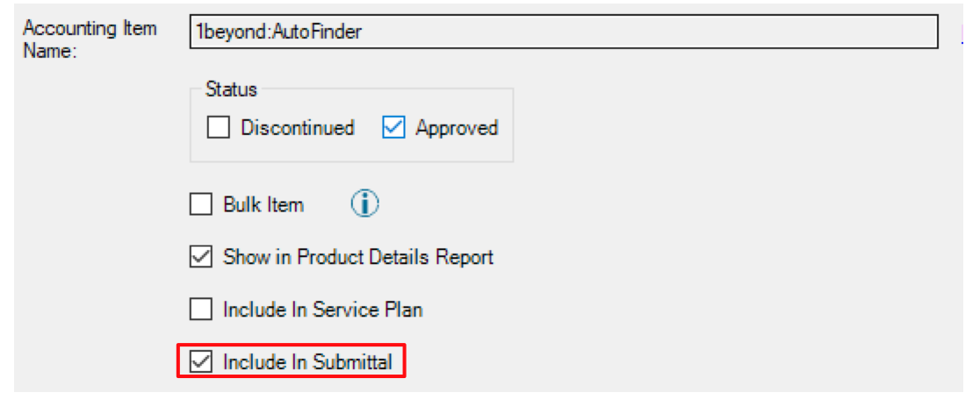Click "Include In Service Plan" label text
The image size is (980, 407).
pos(323,310)
